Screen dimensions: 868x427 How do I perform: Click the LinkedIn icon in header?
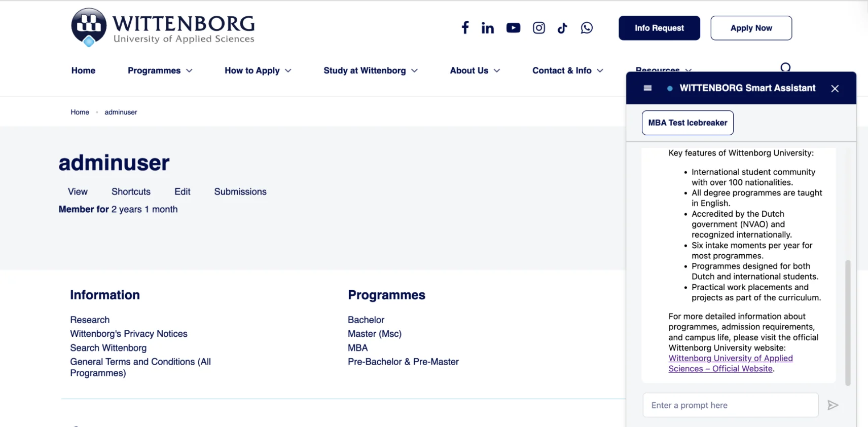point(487,28)
